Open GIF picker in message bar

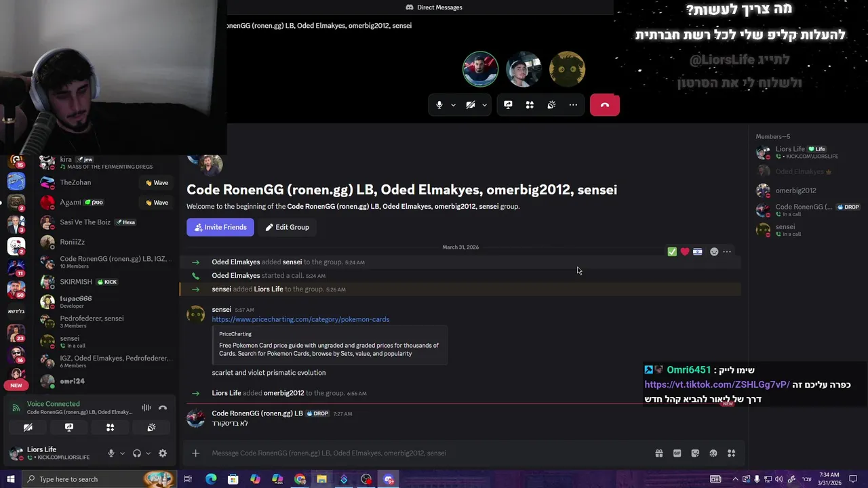pyautogui.click(x=677, y=453)
